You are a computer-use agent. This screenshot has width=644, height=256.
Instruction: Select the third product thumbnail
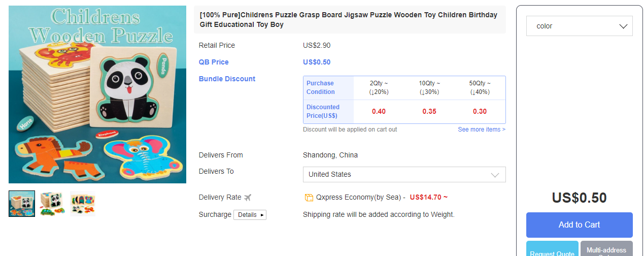(83, 204)
